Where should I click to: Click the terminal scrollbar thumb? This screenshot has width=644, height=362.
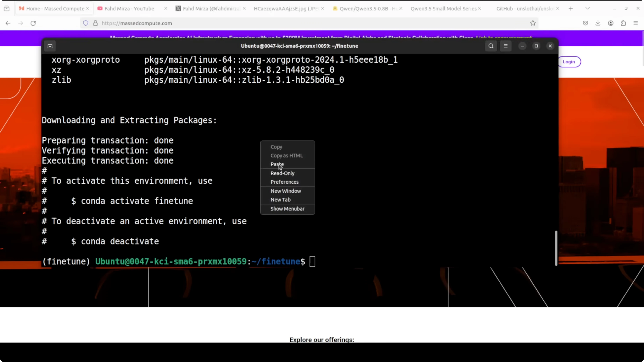556,248
